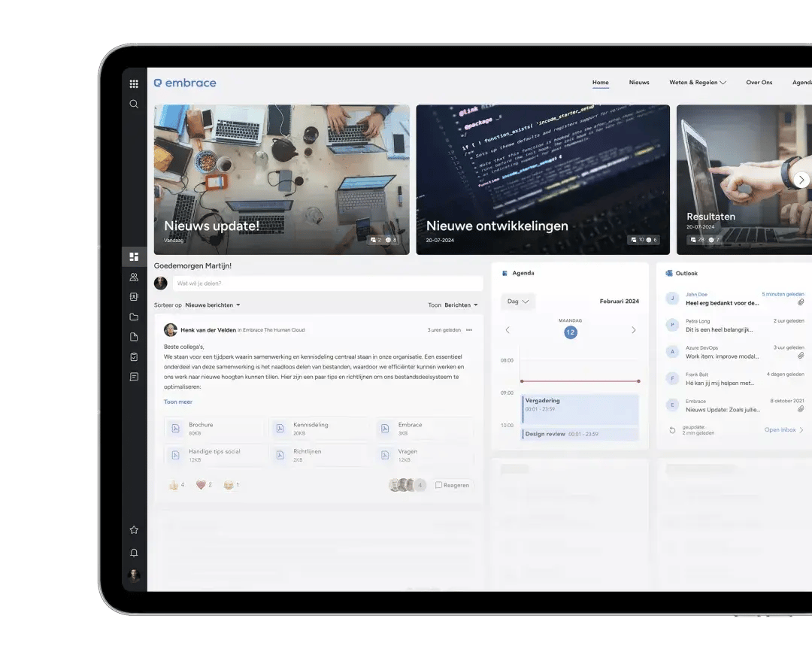Viewport: 812px width, 658px height.
Task: Open the people icon in sidebar
Action: click(x=134, y=277)
